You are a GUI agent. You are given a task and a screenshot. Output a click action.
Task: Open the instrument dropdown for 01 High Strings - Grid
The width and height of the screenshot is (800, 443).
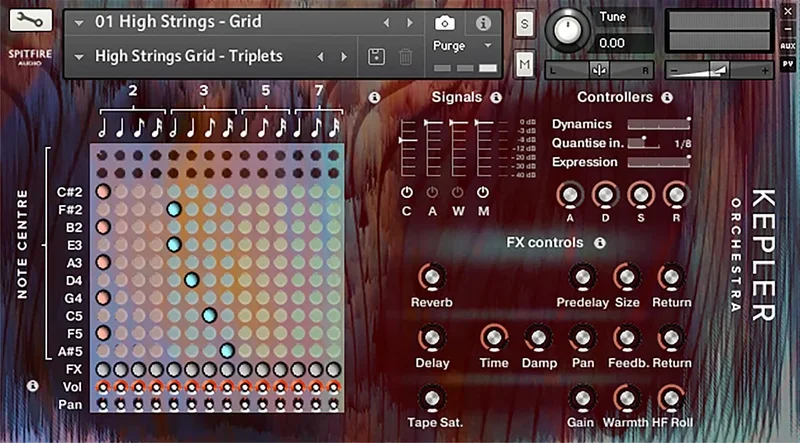click(x=79, y=23)
